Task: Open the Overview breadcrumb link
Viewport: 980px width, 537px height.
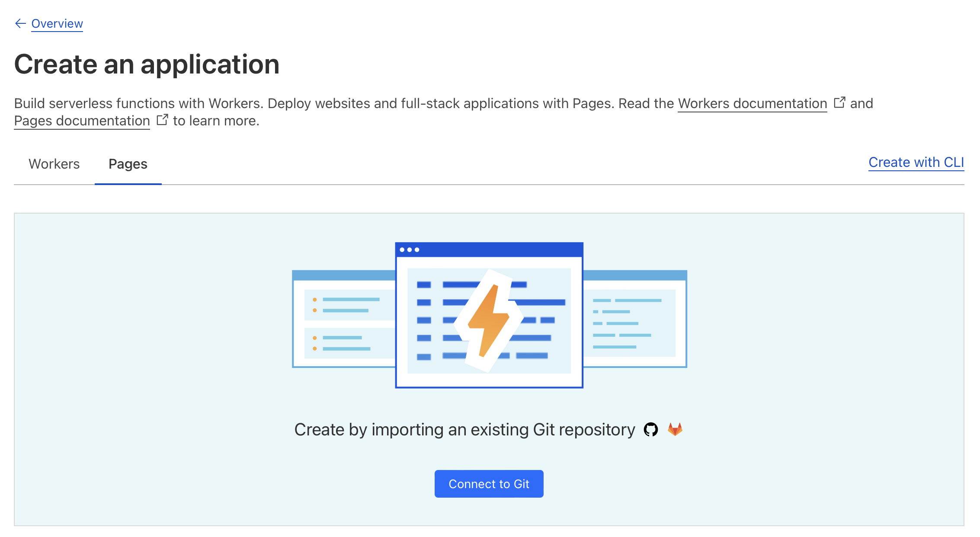Action: pyautogui.click(x=57, y=23)
